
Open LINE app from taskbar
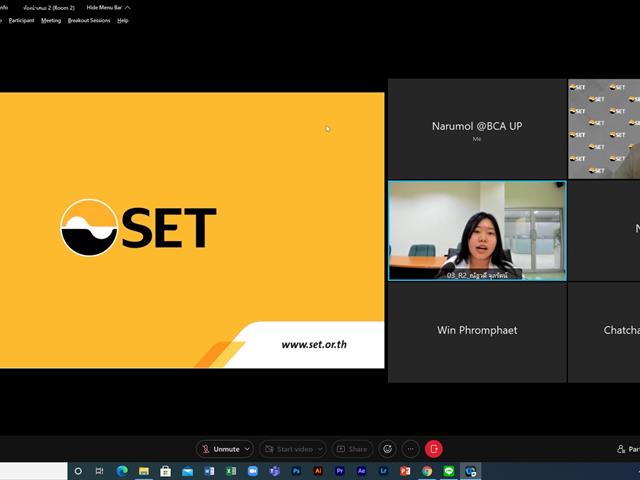pyautogui.click(x=449, y=471)
